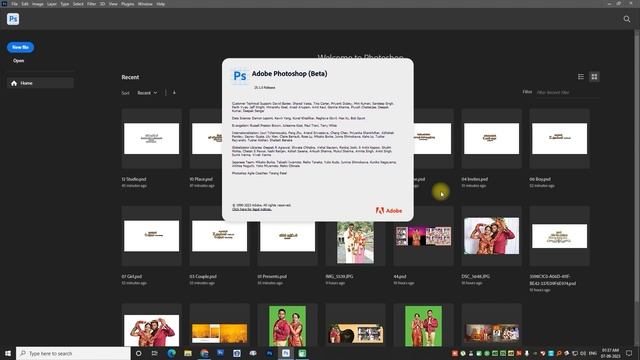The height and width of the screenshot is (360, 640).
Task: Open Task View in the taskbar
Action: pos(155,353)
